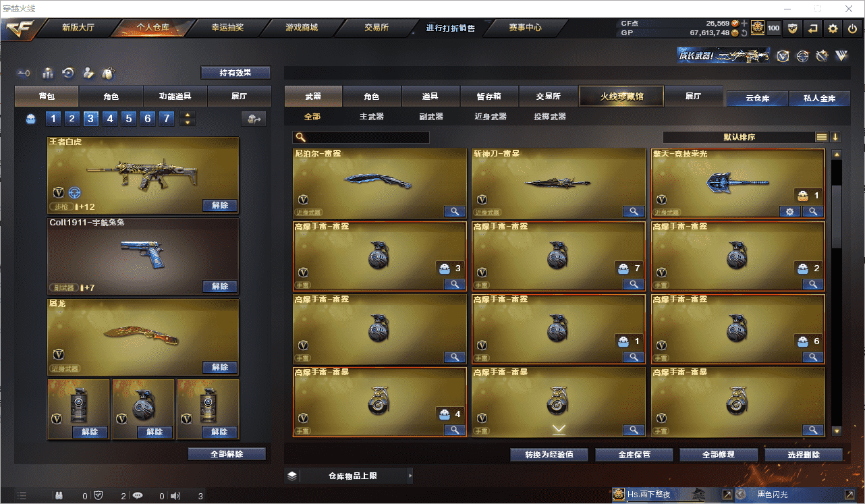Click the replay history icon
The height and width of the screenshot is (504, 865).
(68, 73)
